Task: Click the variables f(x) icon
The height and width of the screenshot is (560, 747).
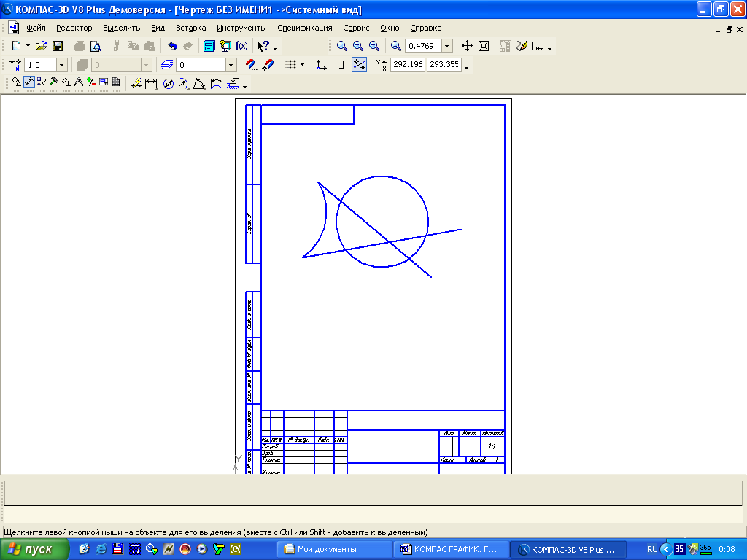Action: 241,46
